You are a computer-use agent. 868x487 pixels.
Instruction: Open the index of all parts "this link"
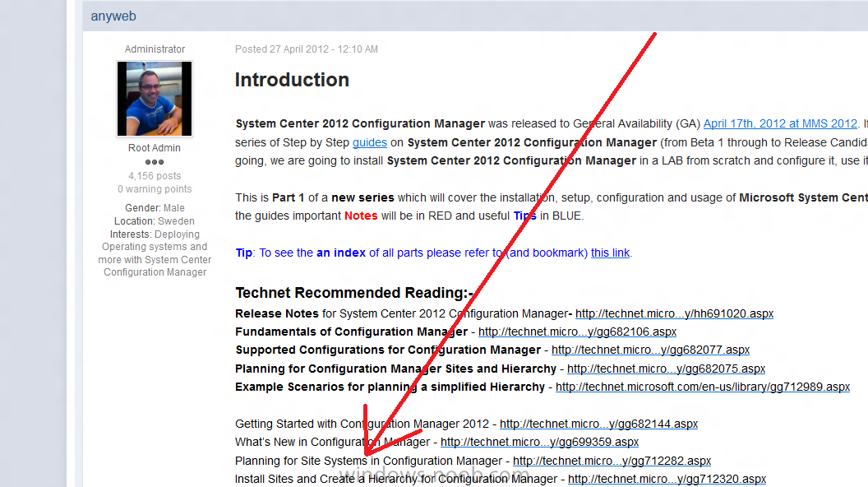coord(610,253)
